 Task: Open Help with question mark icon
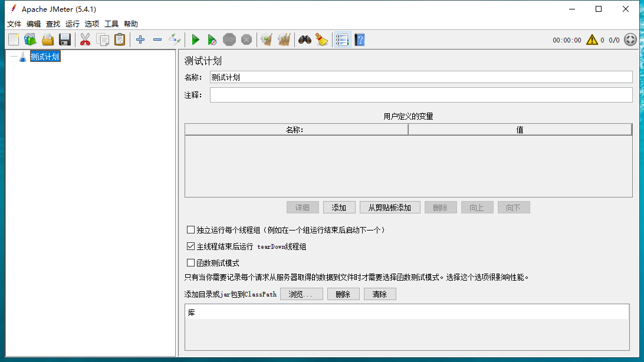point(360,40)
